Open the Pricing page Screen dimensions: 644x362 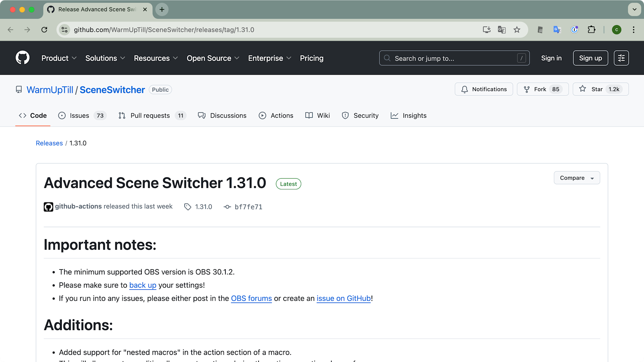(x=312, y=58)
